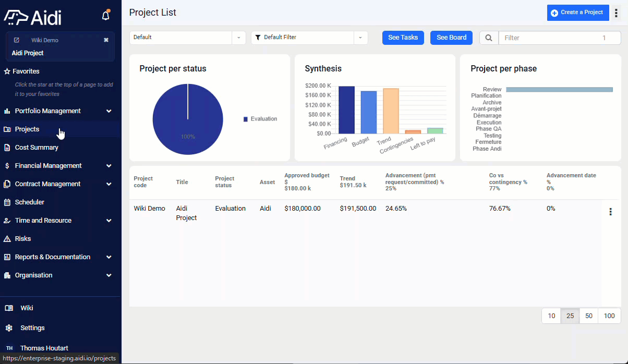This screenshot has height=364, width=628.
Task: Click the Filter input field
Action: 560,38
